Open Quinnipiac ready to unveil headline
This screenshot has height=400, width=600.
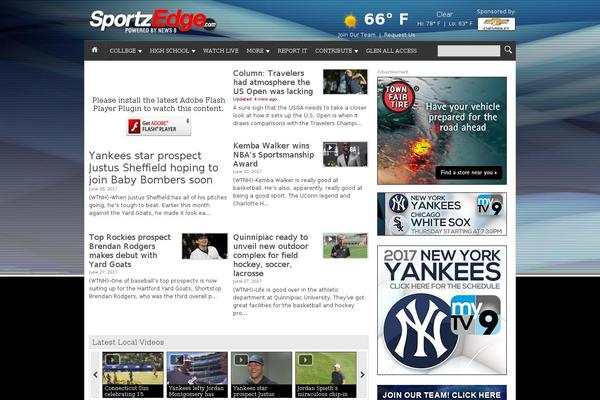tap(271, 255)
